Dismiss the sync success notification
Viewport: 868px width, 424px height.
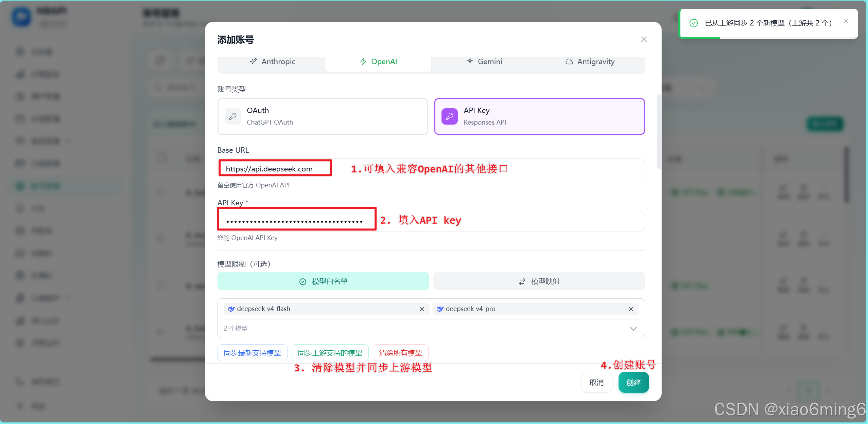pos(846,21)
